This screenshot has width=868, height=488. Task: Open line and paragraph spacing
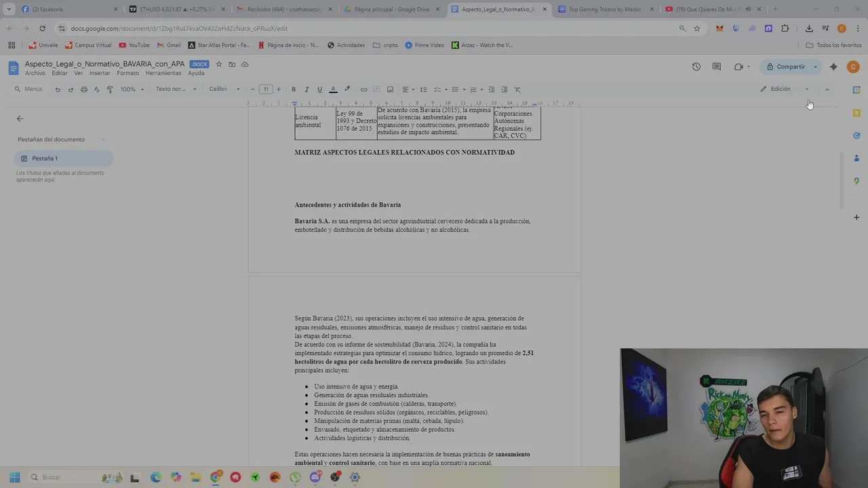(423, 89)
